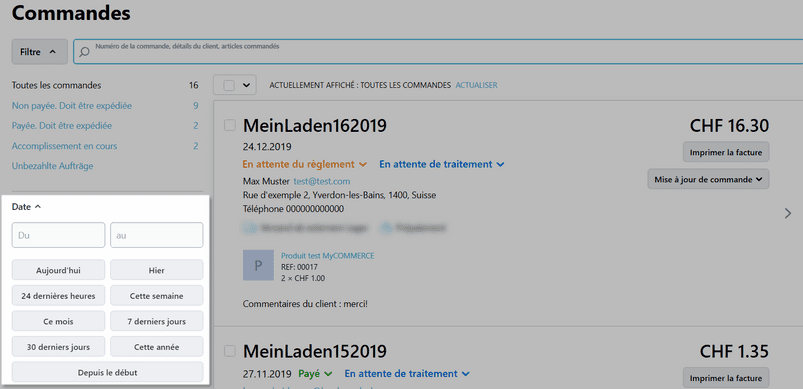The width and height of the screenshot is (803, 389).
Task: Tick the checkbox for order MeinLaden162019
Action: click(230, 125)
